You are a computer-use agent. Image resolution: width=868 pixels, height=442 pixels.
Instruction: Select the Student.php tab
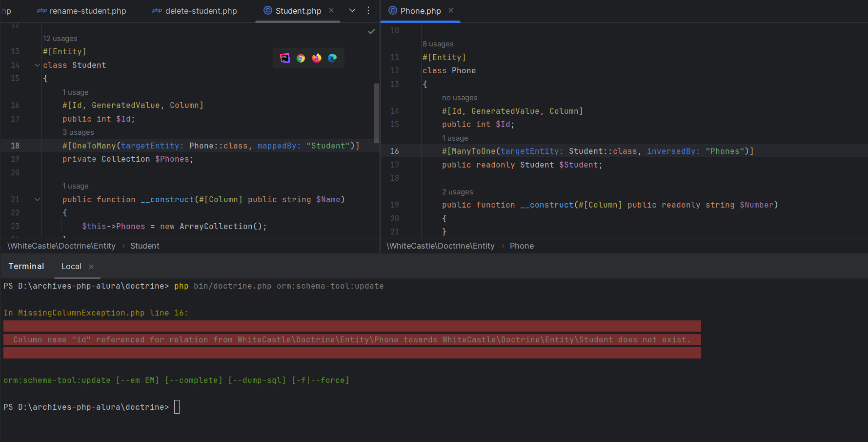coord(298,11)
